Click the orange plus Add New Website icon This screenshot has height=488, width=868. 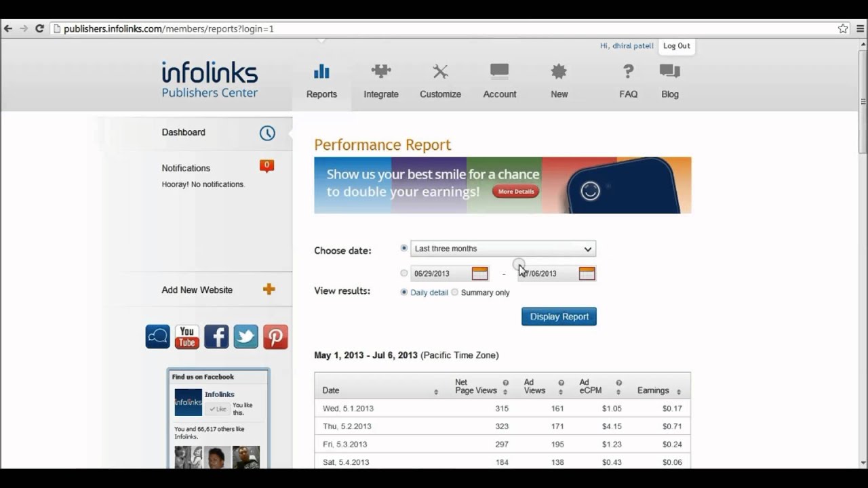coord(269,289)
